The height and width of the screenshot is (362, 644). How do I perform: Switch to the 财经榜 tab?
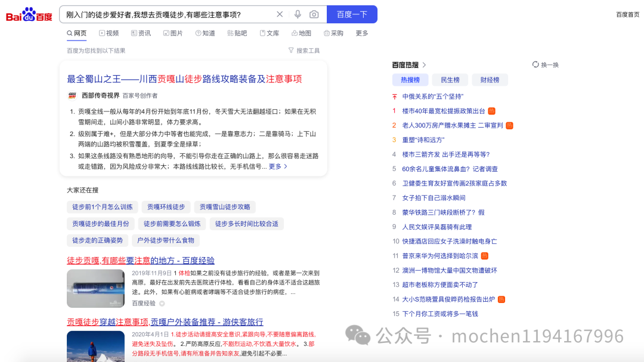490,80
